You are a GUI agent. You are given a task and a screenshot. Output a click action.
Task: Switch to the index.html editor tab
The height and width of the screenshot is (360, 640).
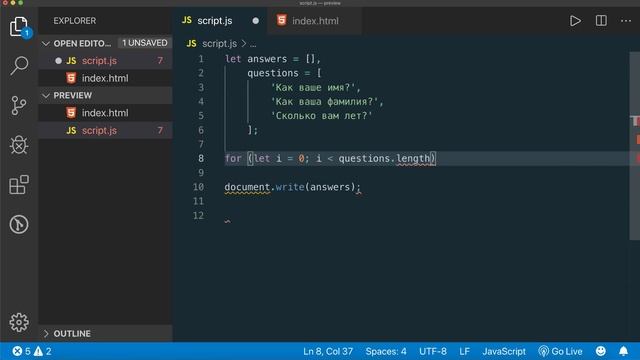(315, 21)
